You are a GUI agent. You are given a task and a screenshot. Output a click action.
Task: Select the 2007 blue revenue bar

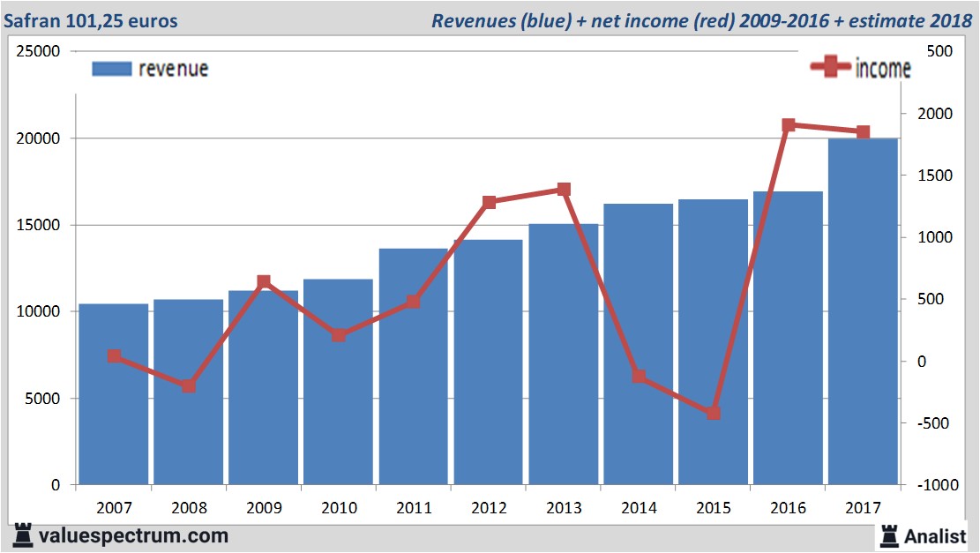(114, 394)
